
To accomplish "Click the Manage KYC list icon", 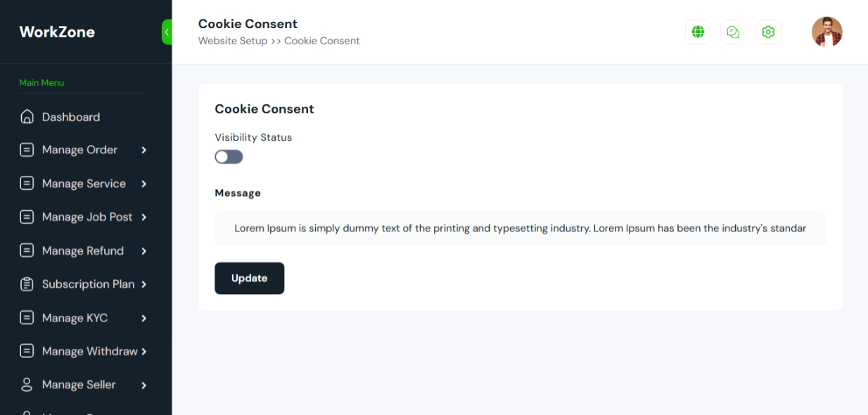I will tap(27, 318).
